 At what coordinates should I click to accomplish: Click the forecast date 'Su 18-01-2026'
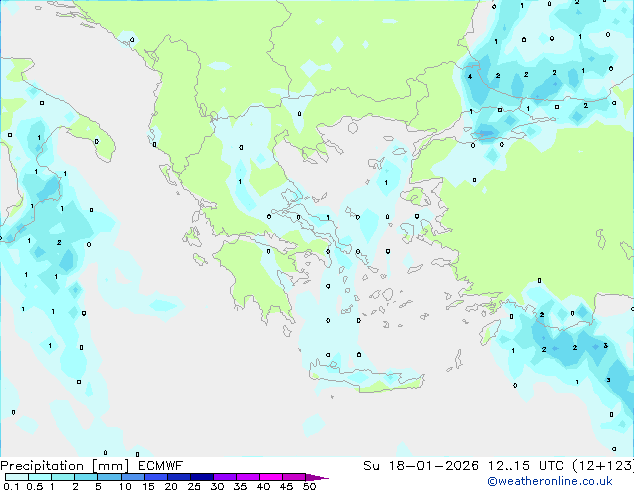(421, 466)
